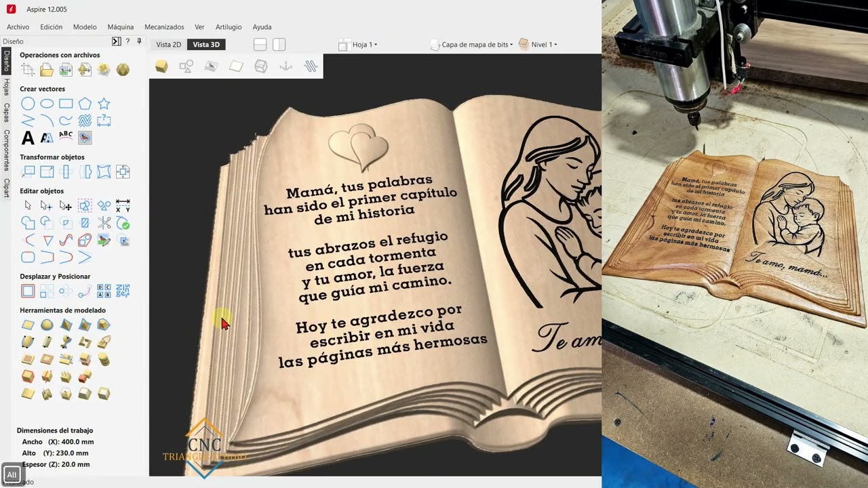Click the vectors shapes view toggle icon
Viewport: 868px width, 488px height.
(x=186, y=66)
